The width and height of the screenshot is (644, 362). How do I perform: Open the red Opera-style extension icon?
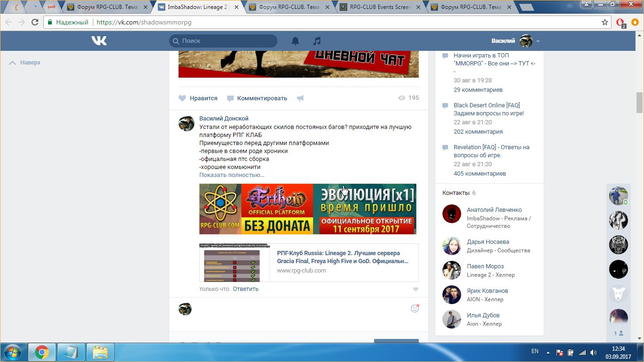click(620, 23)
